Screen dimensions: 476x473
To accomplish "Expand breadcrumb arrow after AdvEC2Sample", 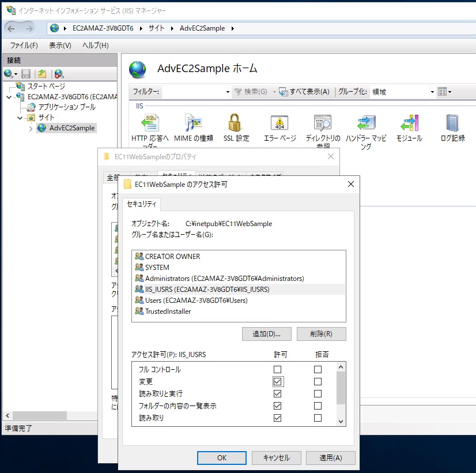I will pos(233,29).
